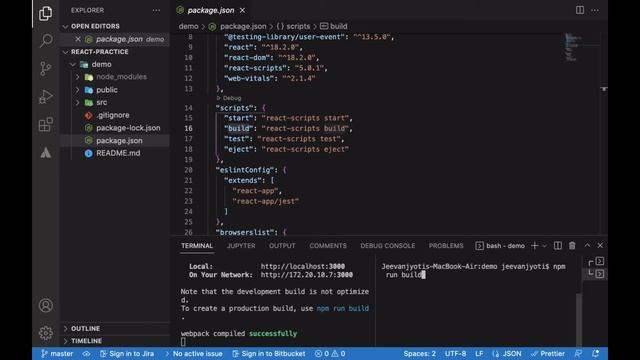
Task: Open the localhost:3000 link in terminal
Action: click(302, 267)
